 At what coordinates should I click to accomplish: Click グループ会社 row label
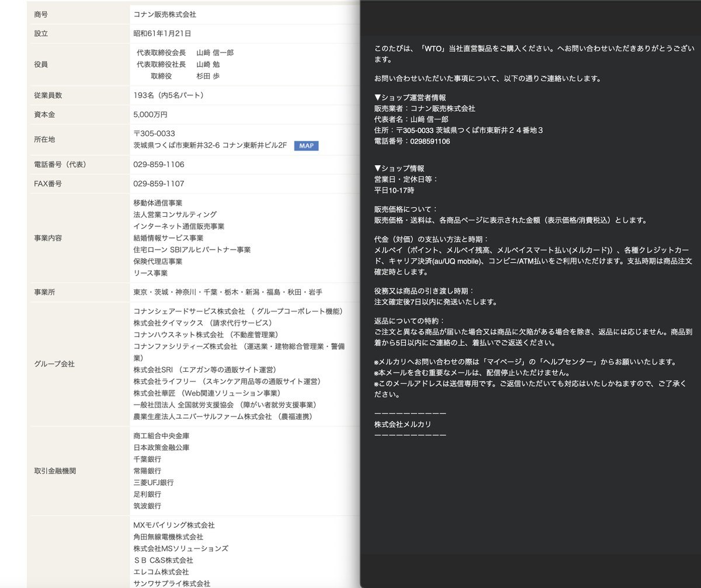[55, 364]
